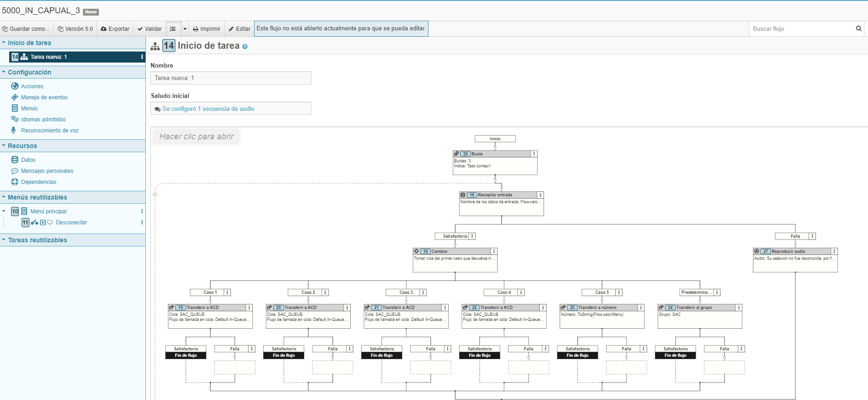Open Reconocimiento de voz
Image resolution: width=868 pixels, height=400 pixels.
(50, 131)
